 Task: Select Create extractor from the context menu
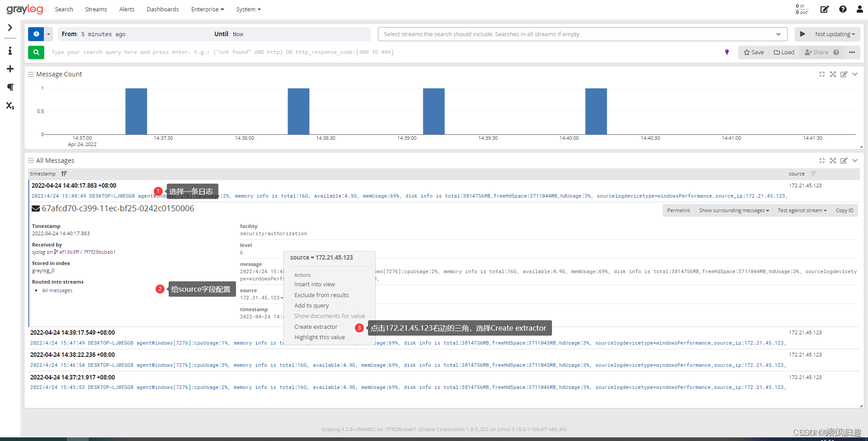coord(316,327)
